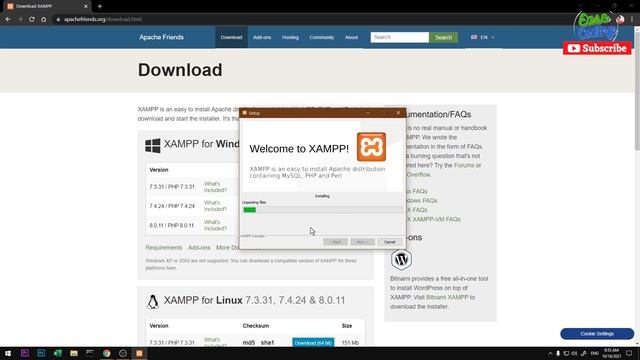This screenshot has height=360, width=640.
Task: Open the Hosting nav item
Action: tap(290, 37)
